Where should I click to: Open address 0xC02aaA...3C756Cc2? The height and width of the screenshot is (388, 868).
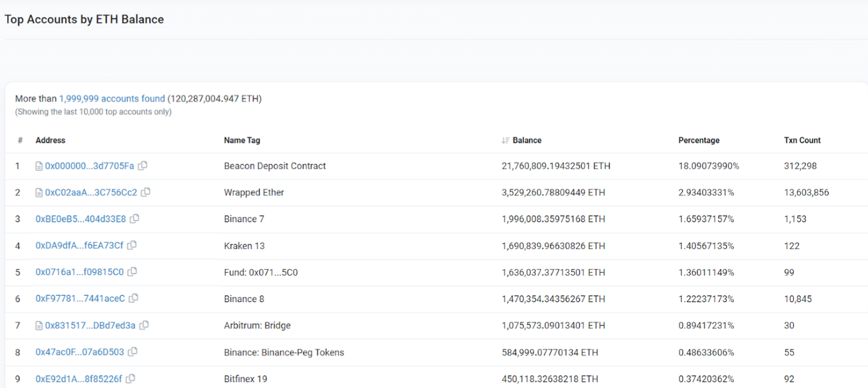[91, 193]
